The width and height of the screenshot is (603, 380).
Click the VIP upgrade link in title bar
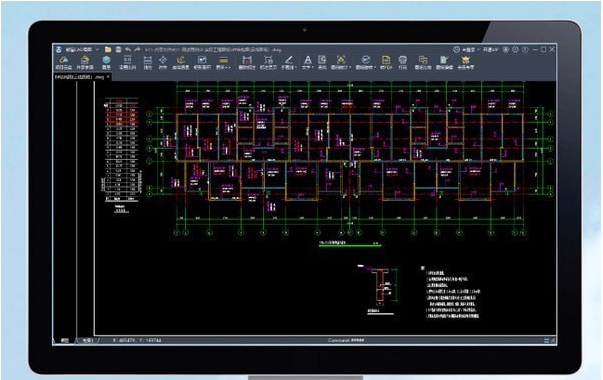[491, 50]
